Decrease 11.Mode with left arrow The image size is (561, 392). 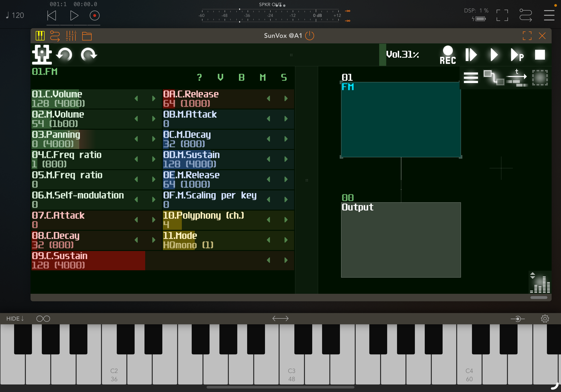[269, 240]
